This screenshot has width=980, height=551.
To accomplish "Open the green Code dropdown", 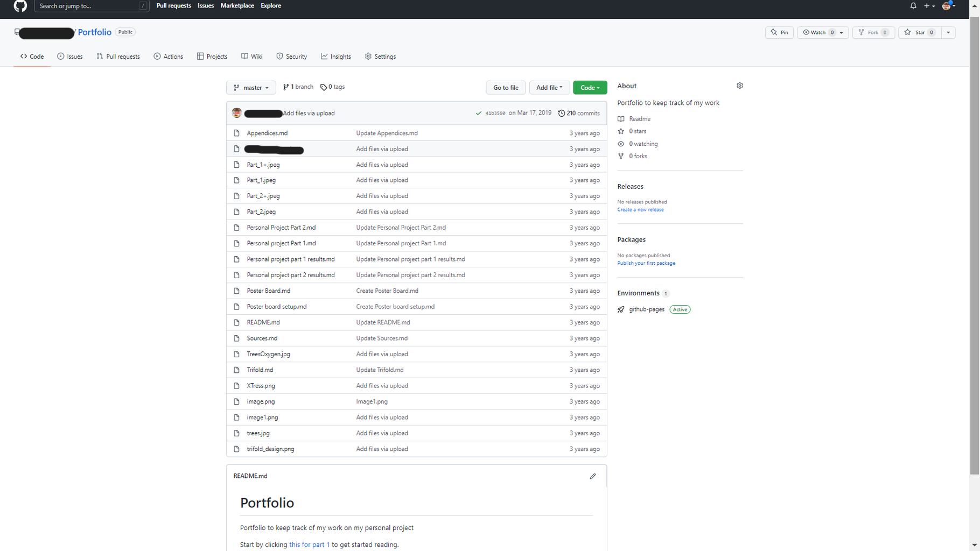I will click(x=590, y=87).
